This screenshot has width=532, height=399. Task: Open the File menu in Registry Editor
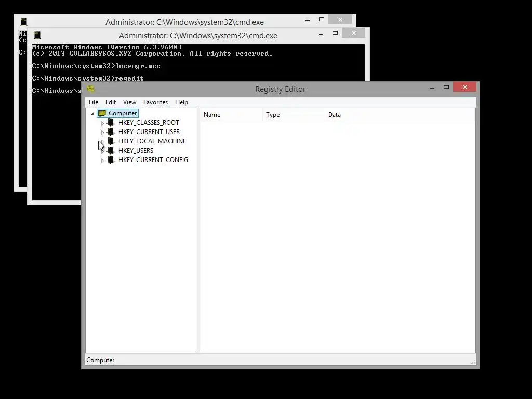click(x=94, y=102)
